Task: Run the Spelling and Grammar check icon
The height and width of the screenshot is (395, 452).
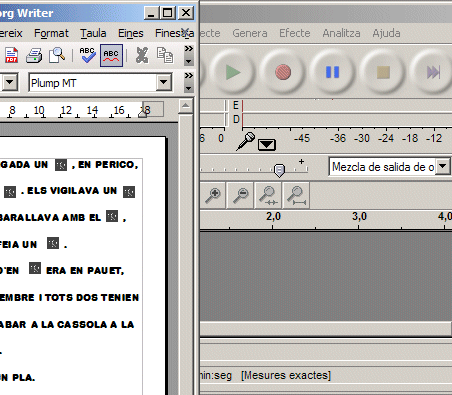Action: tap(87, 55)
